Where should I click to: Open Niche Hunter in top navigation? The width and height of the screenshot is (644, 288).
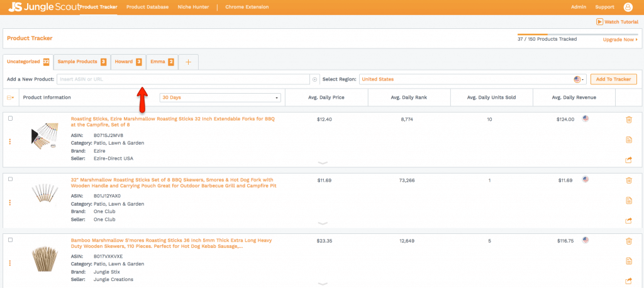click(193, 7)
